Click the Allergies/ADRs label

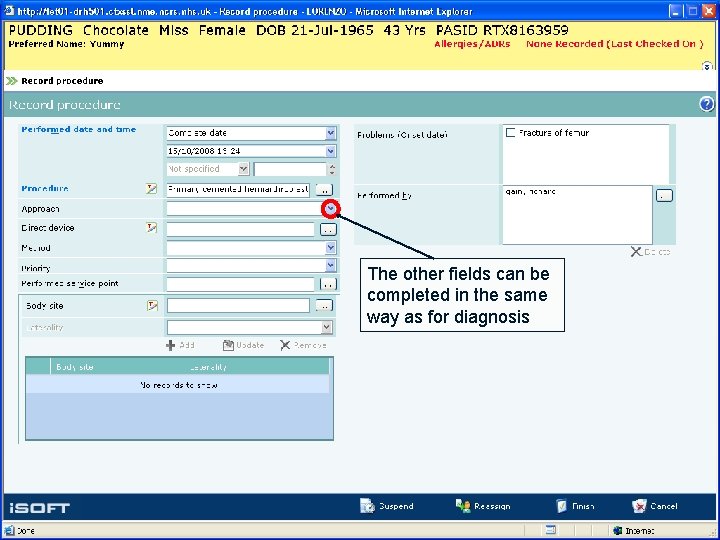(x=472, y=44)
